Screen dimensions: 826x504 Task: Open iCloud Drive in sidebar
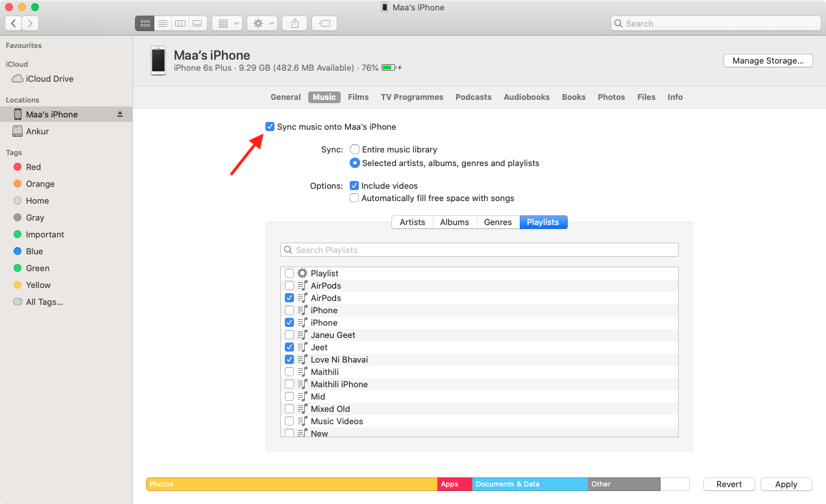tap(49, 78)
